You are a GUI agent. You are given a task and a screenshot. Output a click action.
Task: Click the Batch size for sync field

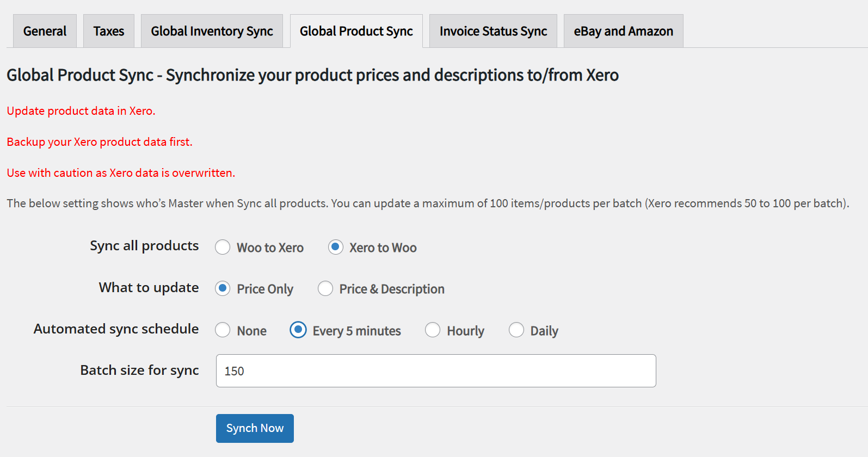435,371
